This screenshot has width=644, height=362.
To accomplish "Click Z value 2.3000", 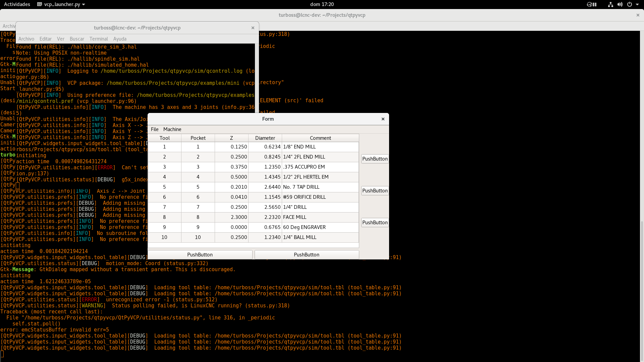I will [x=231, y=217].
